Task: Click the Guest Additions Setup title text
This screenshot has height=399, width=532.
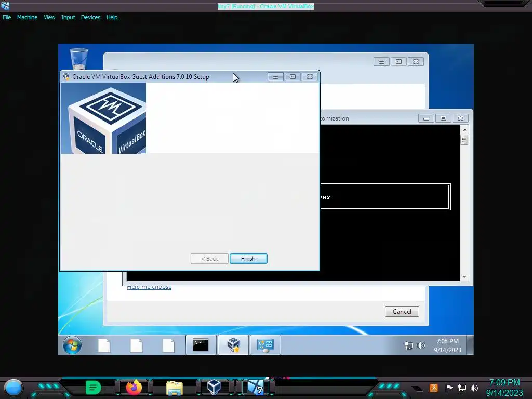Action: [140, 77]
